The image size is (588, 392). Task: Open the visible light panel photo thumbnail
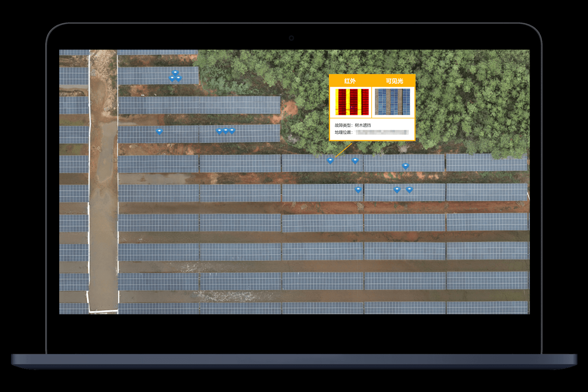tap(392, 102)
